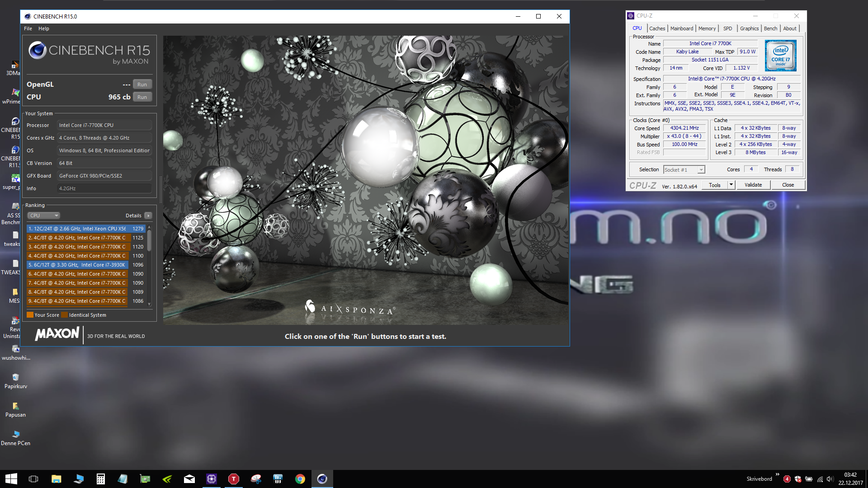Viewport: 868px width, 488px height.
Task: Click the Details arrow button in Ranking
Action: (x=148, y=216)
